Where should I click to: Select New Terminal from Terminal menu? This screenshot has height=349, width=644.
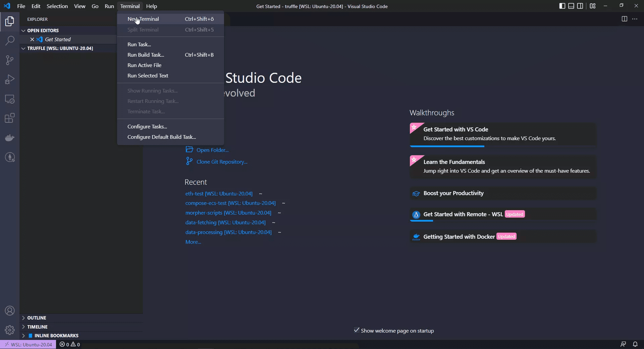170,19
